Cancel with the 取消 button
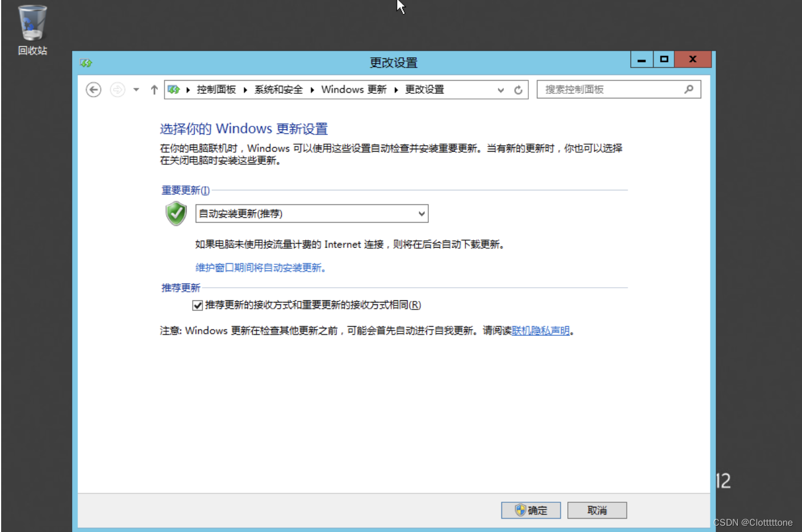 click(x=597, y=510)
